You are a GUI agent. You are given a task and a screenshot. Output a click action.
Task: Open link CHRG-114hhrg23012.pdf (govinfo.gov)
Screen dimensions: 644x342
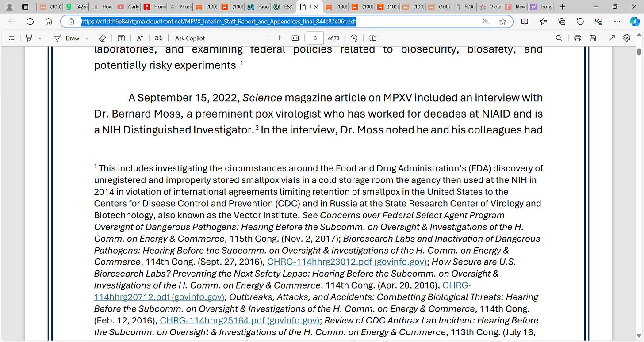(x=347, y=262)
